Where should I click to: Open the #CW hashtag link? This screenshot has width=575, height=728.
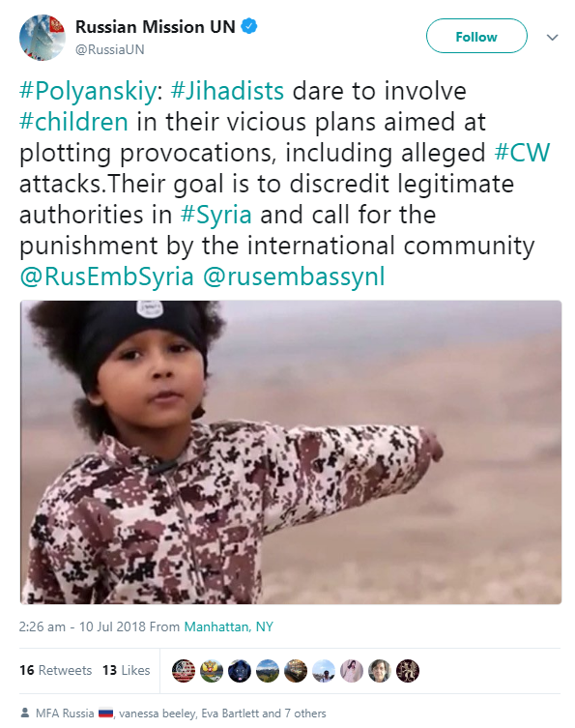522,153
